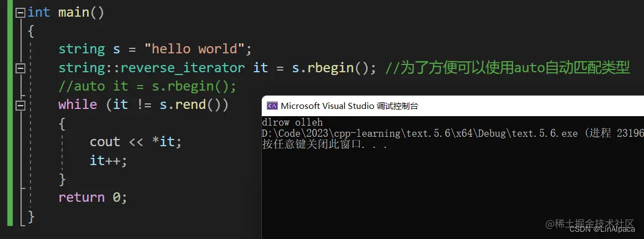644x239 pixels.
Task: Collapse the int main() function block
Action: pos(20,13)
